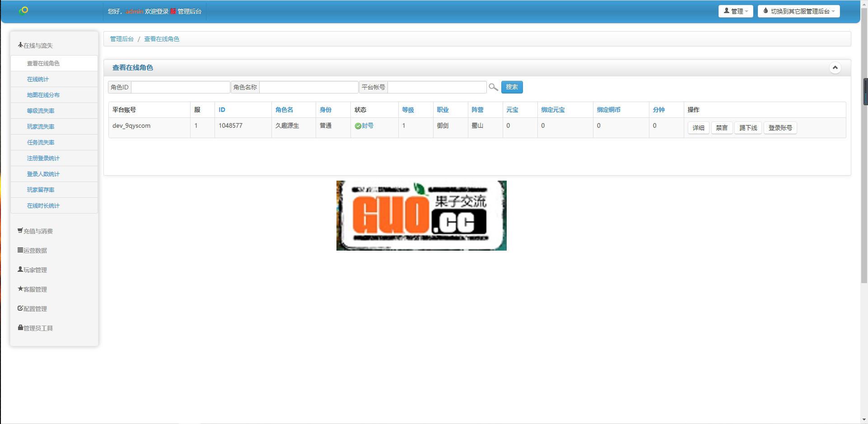This screenshot has width=868, height=424.
Task: Open 注册登录统计 in the sidebar
Action: pos(54,158)
